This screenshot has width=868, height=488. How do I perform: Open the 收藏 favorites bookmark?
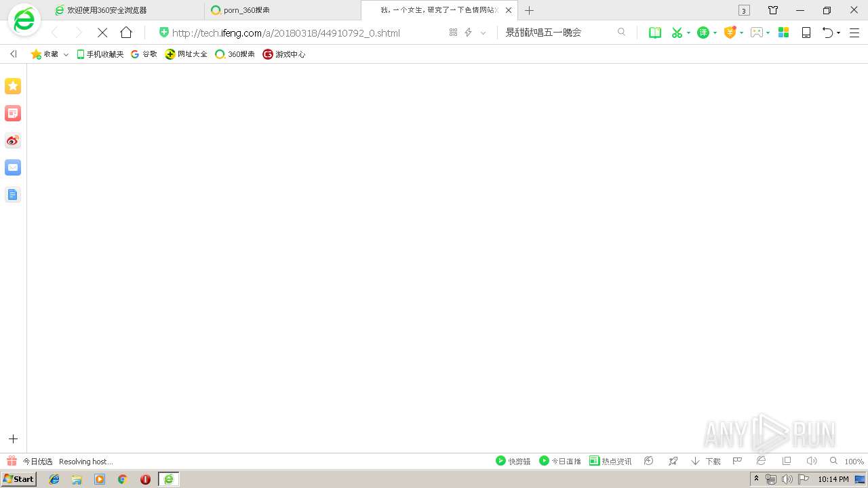pos(45,54)
